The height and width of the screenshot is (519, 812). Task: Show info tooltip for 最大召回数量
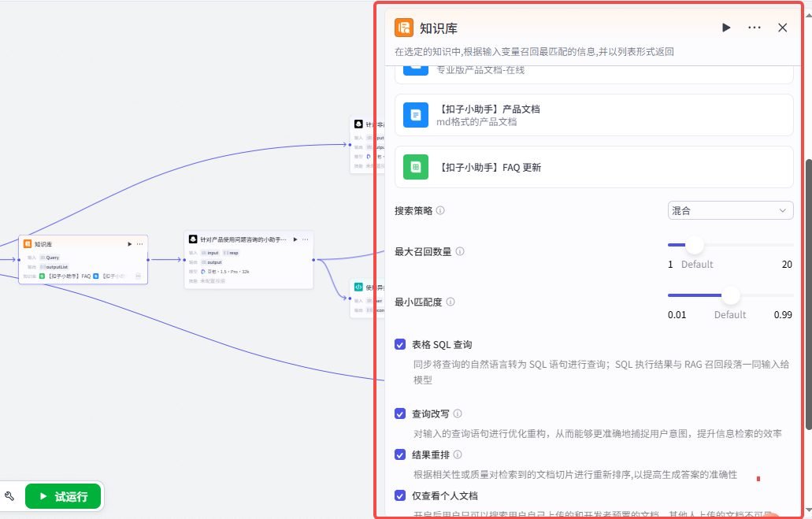[x=460, y=251]
